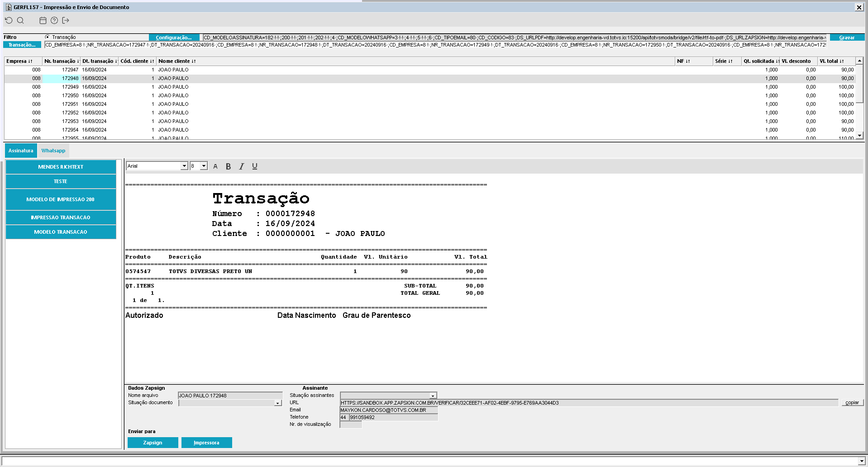Click the configuration parameters text field
Screen dimensions: 868x467
click(x=515, y=38)
